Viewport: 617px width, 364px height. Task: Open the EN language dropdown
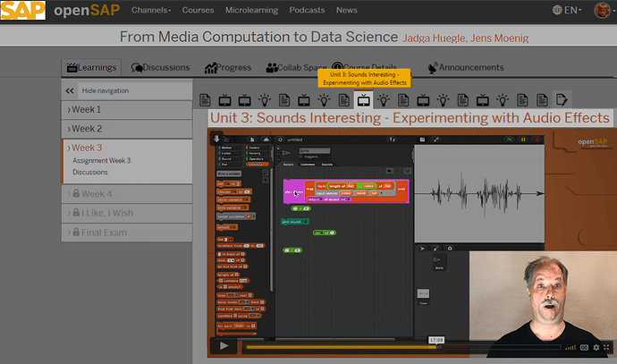[x=567, y=10]
